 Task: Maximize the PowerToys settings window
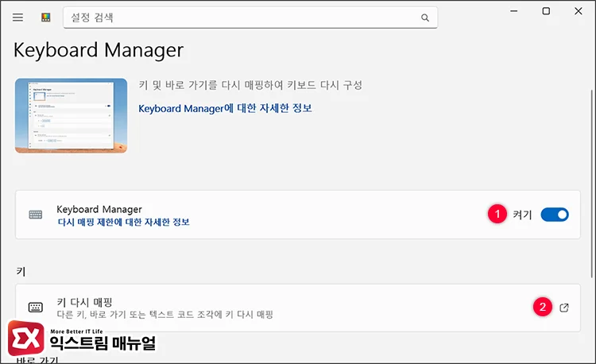coord(546,11)
